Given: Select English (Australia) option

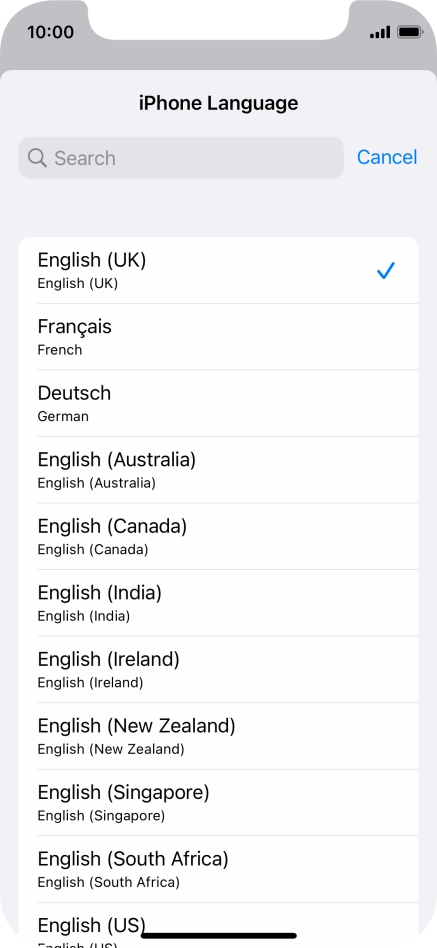Looking at the screenshot, I should (218, 470).
